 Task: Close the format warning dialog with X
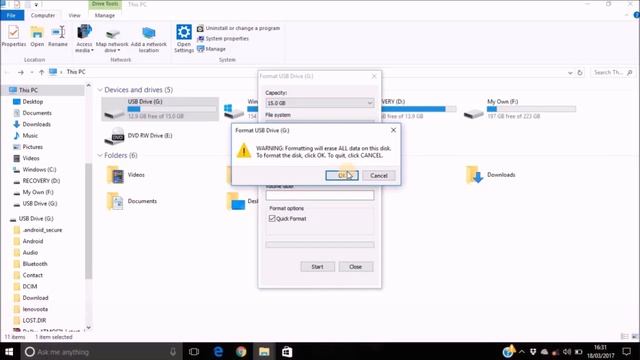point(393,130)
